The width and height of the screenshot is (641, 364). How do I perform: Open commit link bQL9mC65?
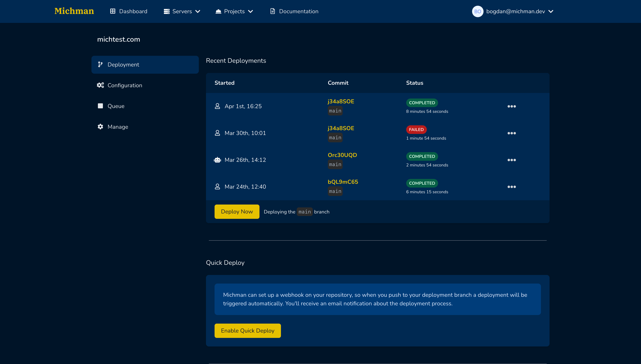tap(343, 182)
